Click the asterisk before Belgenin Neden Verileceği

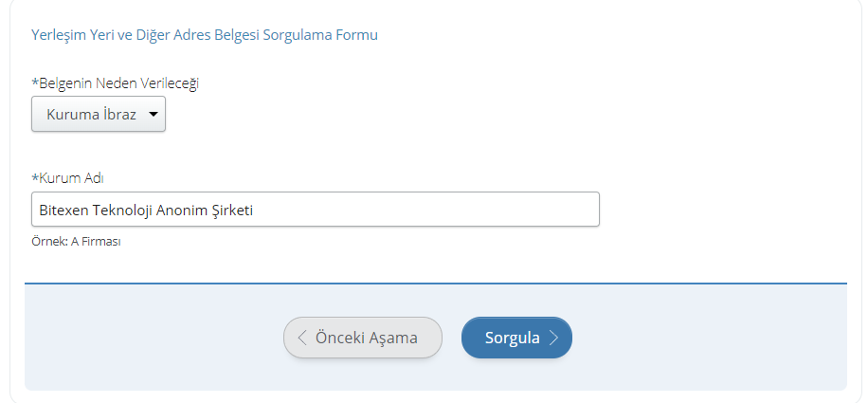tap(35, 82)
